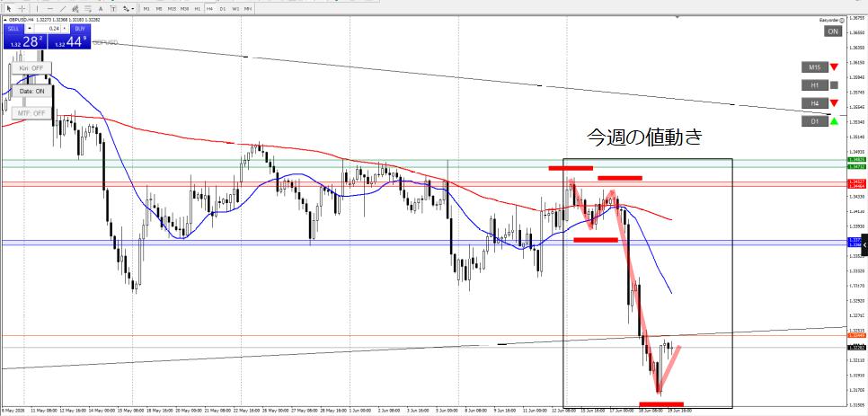The width and height of the screenshot is (868, 416).
Task: Toggle the Kiri: OFF button
Action: pos(31,68)
